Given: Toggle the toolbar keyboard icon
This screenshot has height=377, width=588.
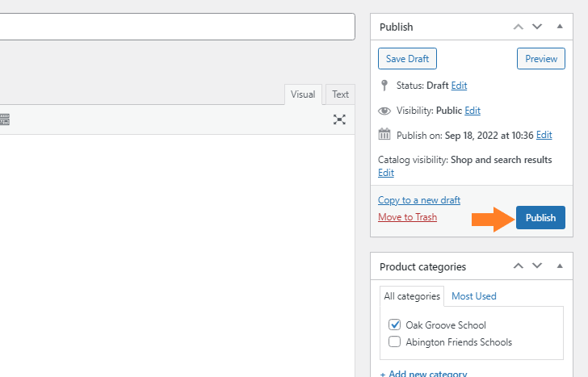Looking at the screenshot, I should click(5, 119).
